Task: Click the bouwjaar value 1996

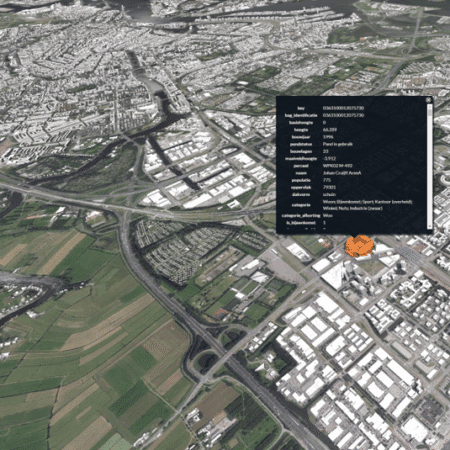Action: [x=328, y=137]
